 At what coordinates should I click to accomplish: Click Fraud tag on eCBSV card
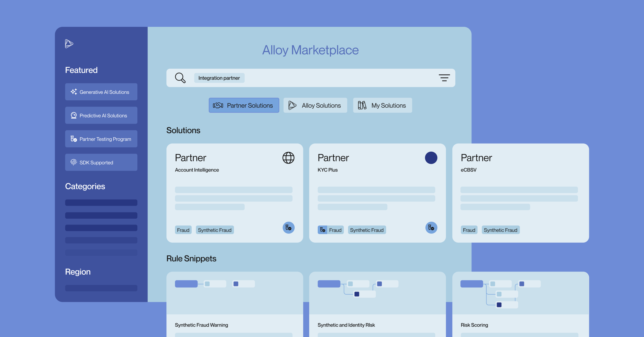point(469,230)
